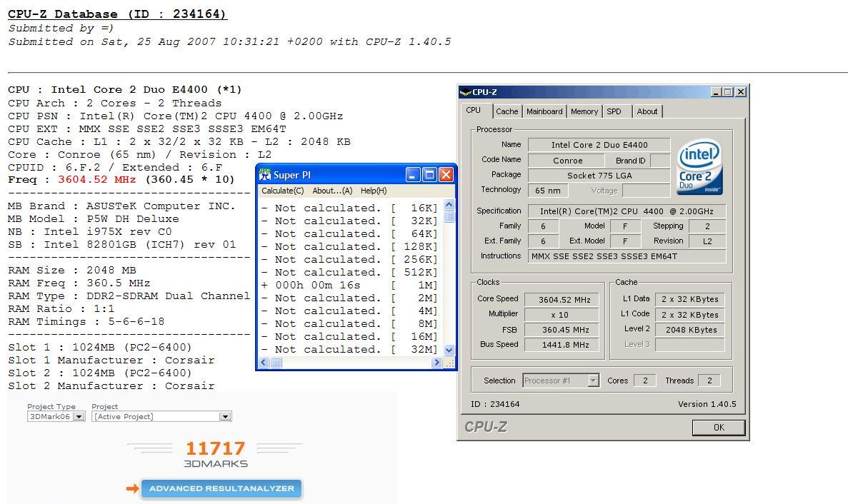Switch to the Cache tab in CPU-Z
Image resolution: width=848 pixels, height=504 pixels.
507,111
